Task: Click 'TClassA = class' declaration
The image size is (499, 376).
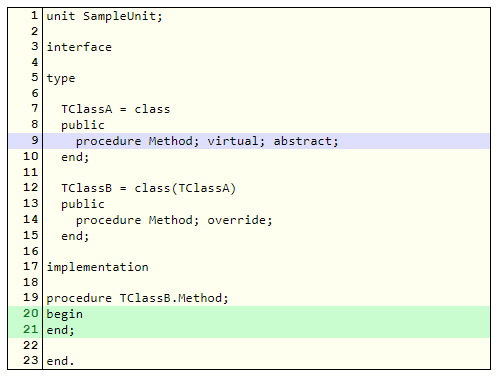Action: click(115, 109)
